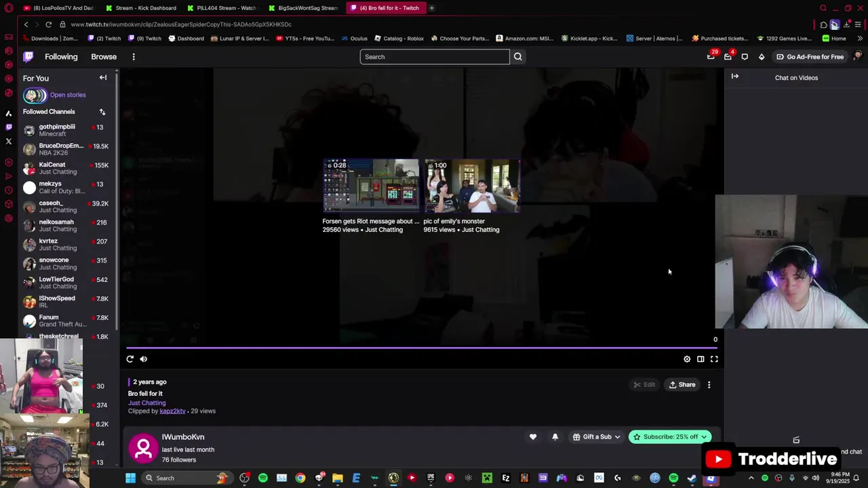868x488 pixels.
Task: Open Gift a Sub dropdown
Action: pyautogui.click(x=596, y=437)
